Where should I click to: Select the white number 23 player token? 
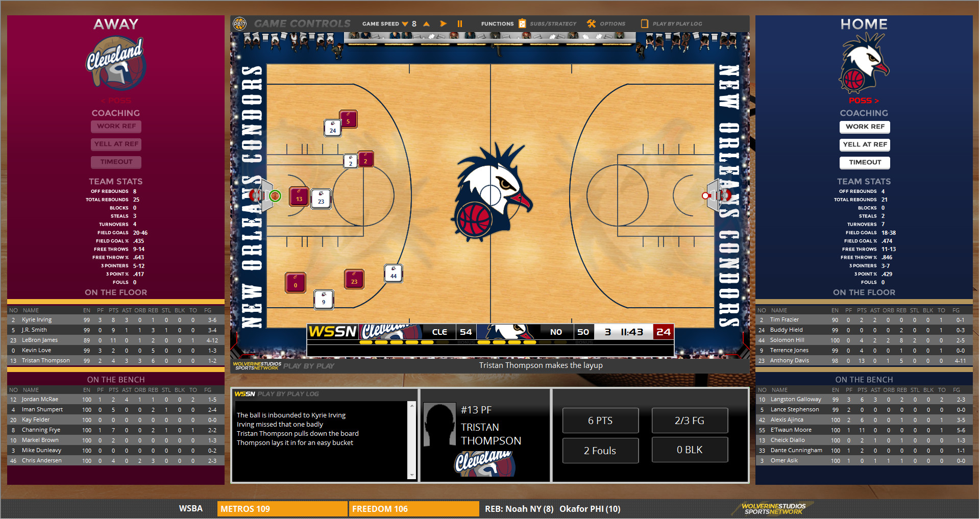(x=321, y=199)
